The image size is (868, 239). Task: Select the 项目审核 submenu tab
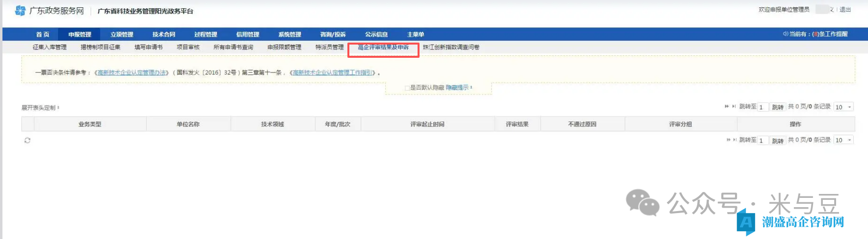188,47
